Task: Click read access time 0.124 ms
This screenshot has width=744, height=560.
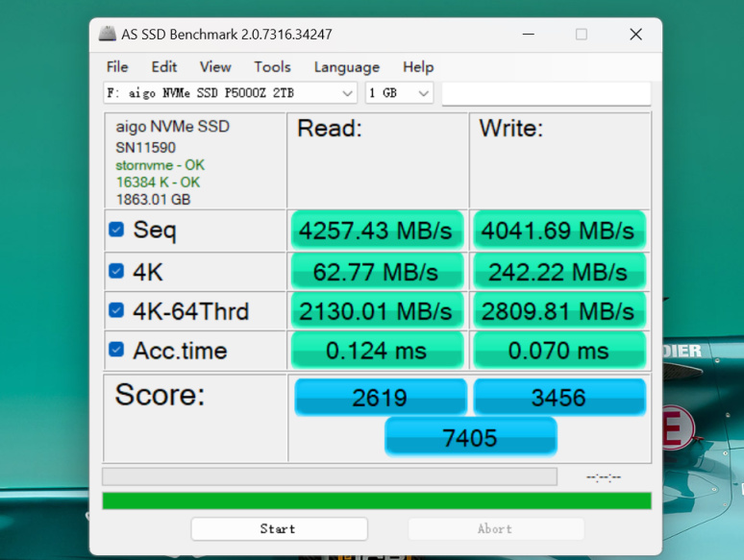Action: (x=377, y=351)
